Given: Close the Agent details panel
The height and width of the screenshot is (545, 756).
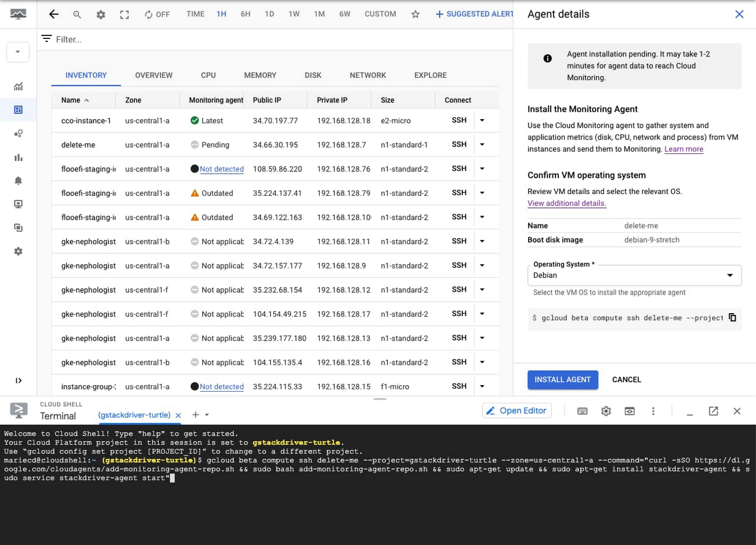Looking at the screenshot, I should point(739,14).
